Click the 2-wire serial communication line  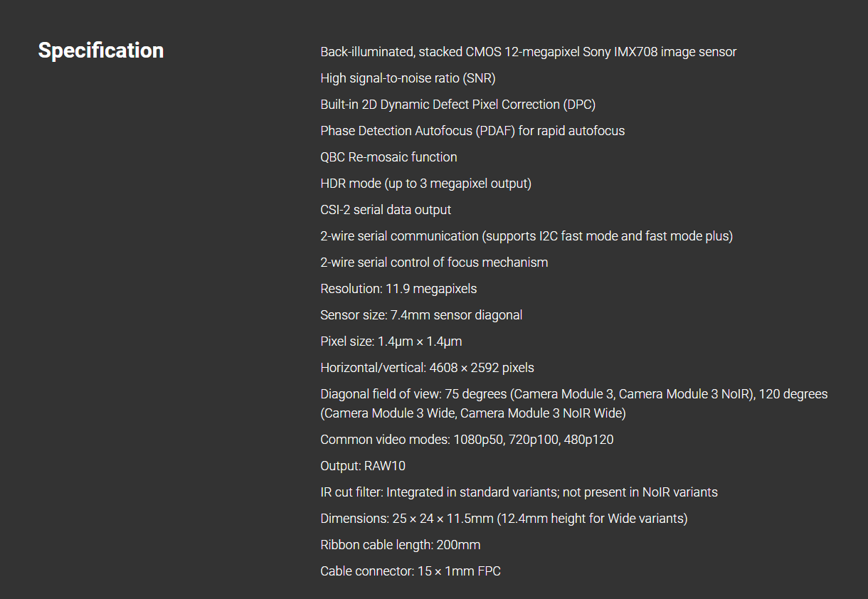coord(526,236)
